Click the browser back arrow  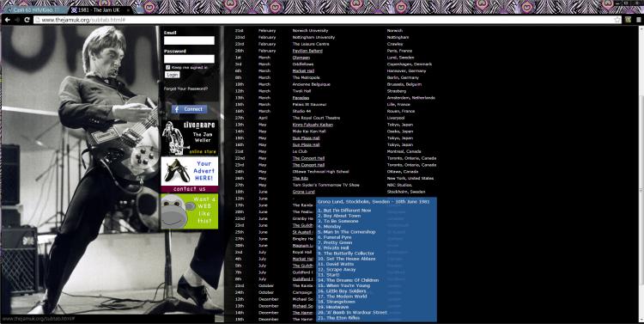click(8, 20)
